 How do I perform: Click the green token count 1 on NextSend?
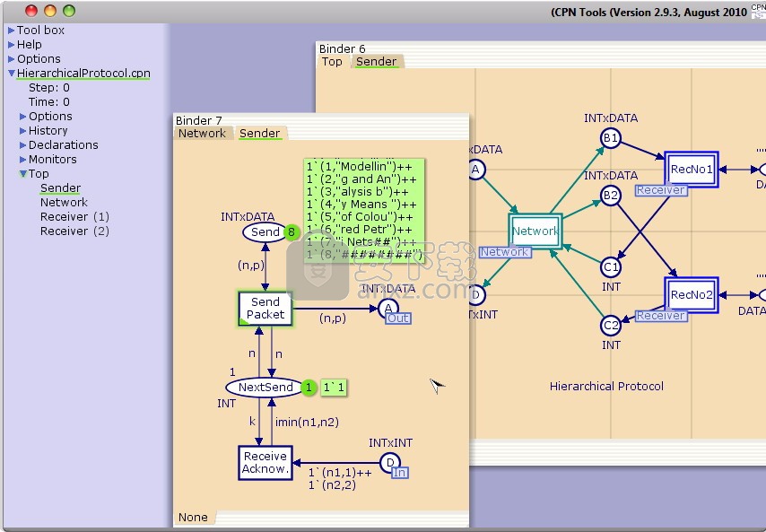tap(309, 388)
